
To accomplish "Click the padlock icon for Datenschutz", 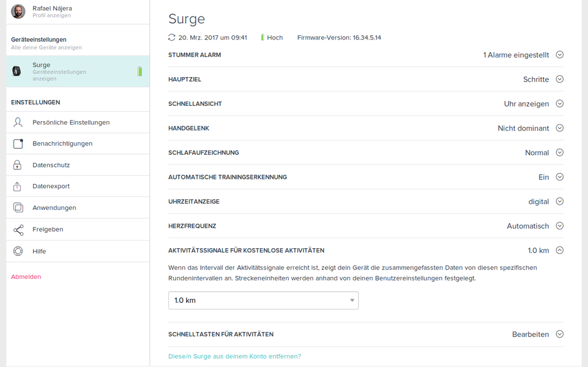I will pyautogui.click(x=17, y=165).
